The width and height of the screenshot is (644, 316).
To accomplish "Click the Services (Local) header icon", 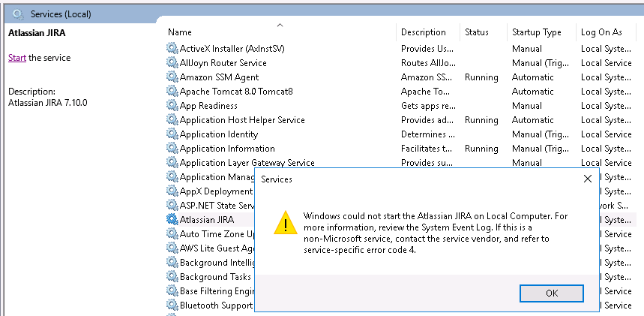I will (x=18, y=14).
